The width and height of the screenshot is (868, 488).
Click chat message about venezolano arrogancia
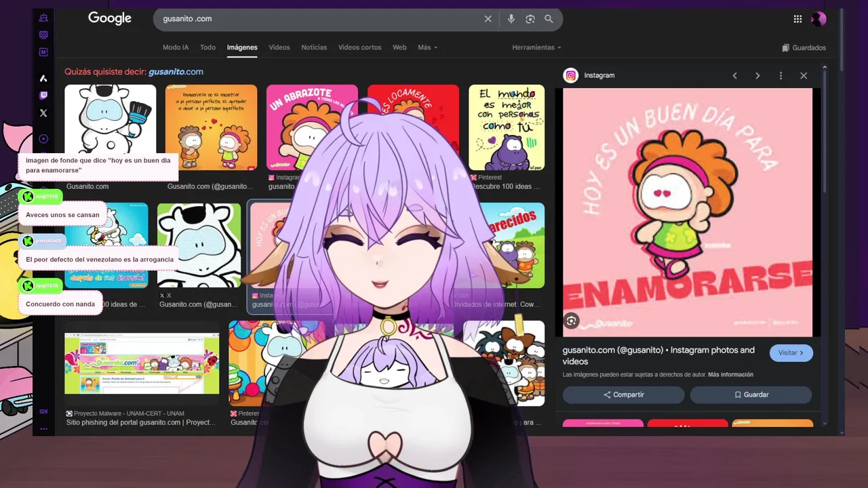pyautogui.click(x=100, y=260)
